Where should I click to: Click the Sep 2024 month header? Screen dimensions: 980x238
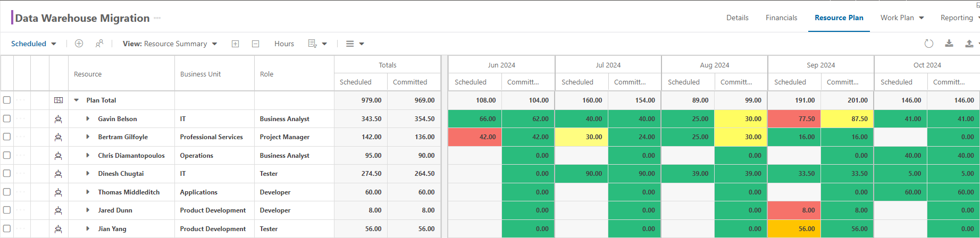click(820, 65)
